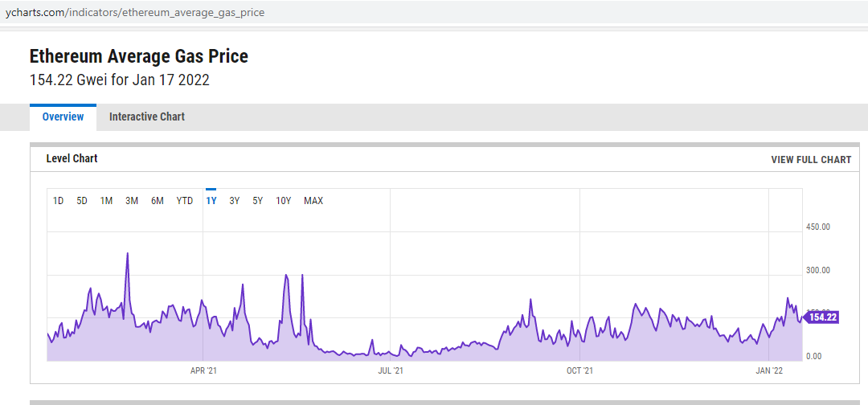Click the Ethereum Average Gas Price heading

tap(138, 56)
